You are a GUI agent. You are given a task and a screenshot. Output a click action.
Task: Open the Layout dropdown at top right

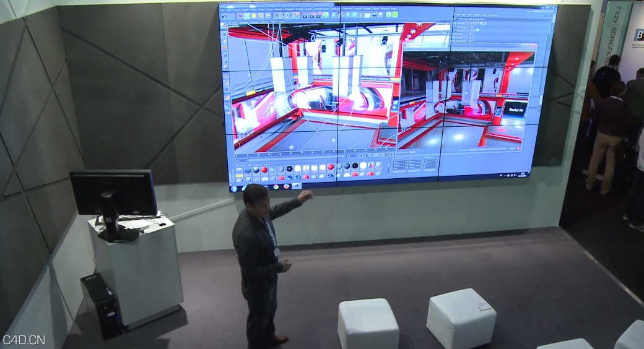click(543, 11)
